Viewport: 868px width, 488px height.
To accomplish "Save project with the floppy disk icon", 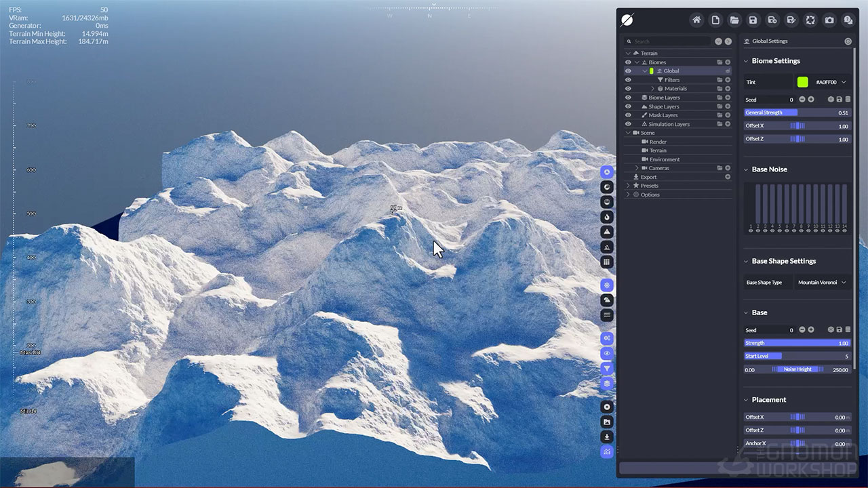I will point(753,20).
